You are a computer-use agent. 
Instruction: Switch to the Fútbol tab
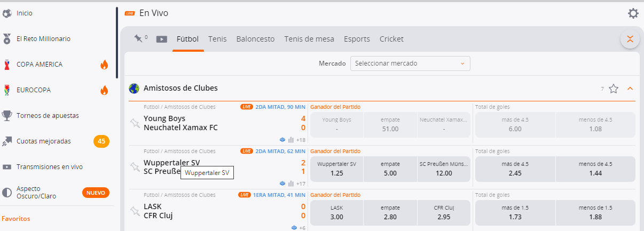pos(187,39)
